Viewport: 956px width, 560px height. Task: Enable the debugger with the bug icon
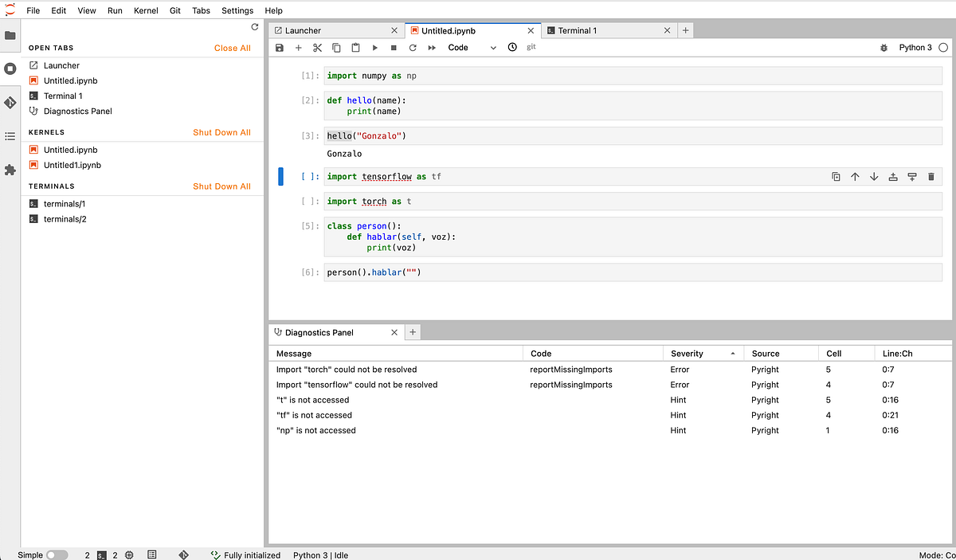884,48
